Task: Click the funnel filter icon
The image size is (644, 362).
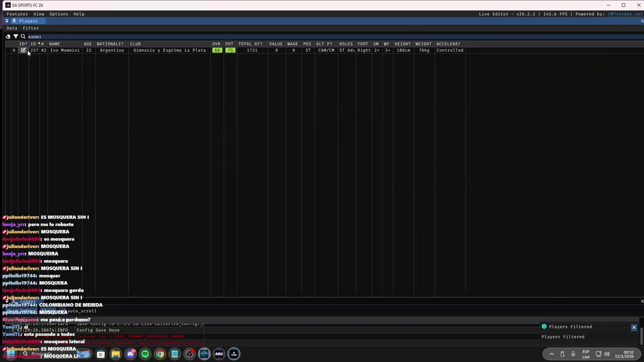Action: (x=16, y=37)
